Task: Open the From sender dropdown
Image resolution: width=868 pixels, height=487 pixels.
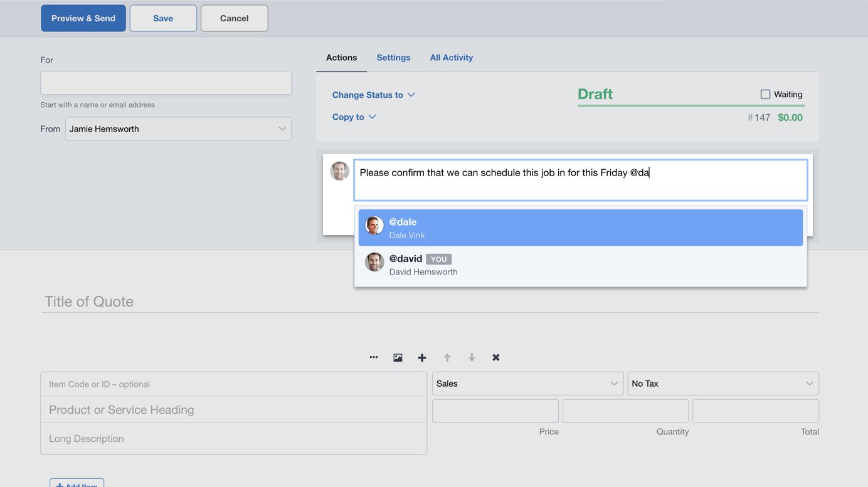Action: pos(178,128)
